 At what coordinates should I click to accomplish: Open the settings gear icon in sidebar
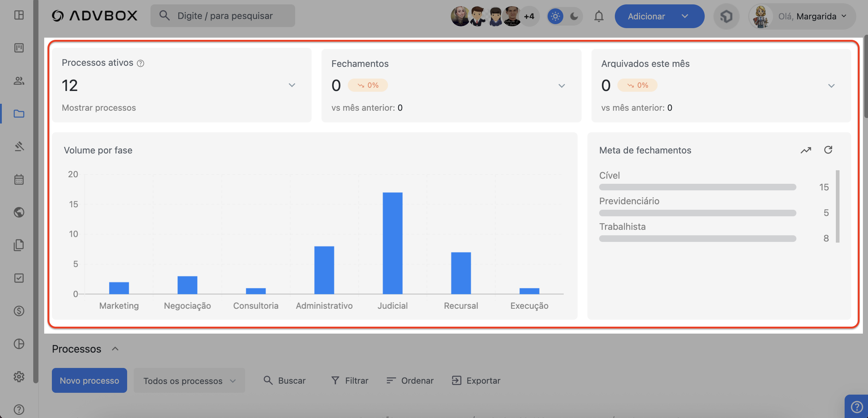pyautogui.click(x=19, y=377)
